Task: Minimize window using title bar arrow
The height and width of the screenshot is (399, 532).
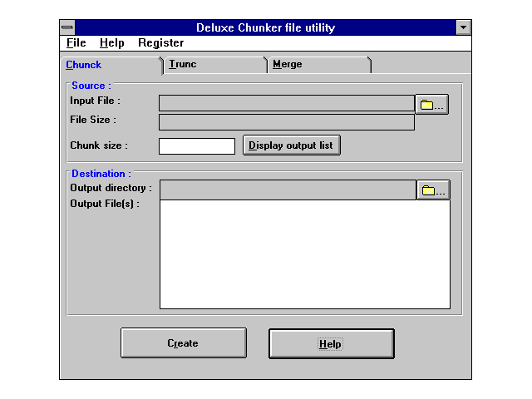Action: 464,27
